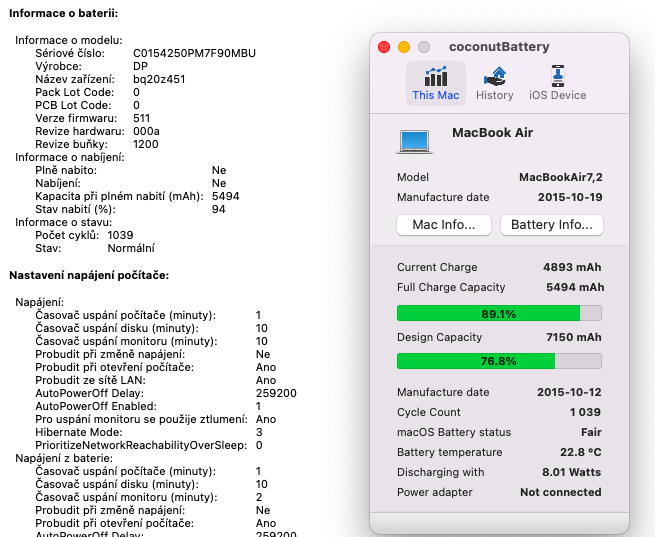
Task: Click the Probudit ze sítě LAN label
Action: pos(90,380)
